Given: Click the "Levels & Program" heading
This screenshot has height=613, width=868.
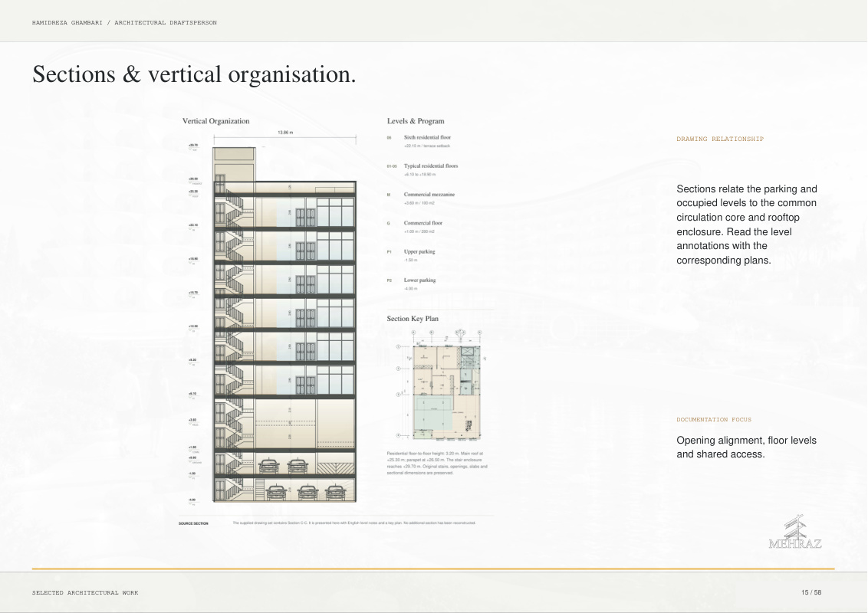Looking at the screenshot, I should [x=416, y=121].
